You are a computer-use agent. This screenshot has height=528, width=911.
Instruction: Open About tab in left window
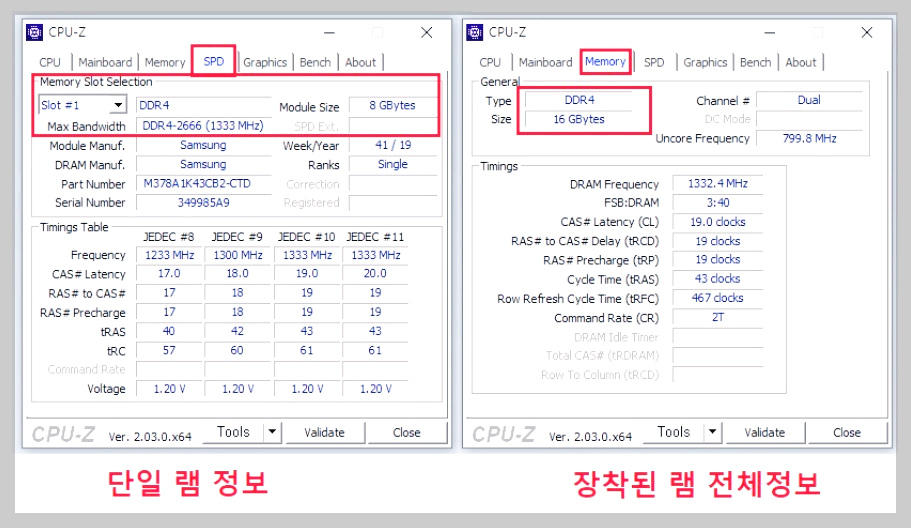[x=361, y=62]
